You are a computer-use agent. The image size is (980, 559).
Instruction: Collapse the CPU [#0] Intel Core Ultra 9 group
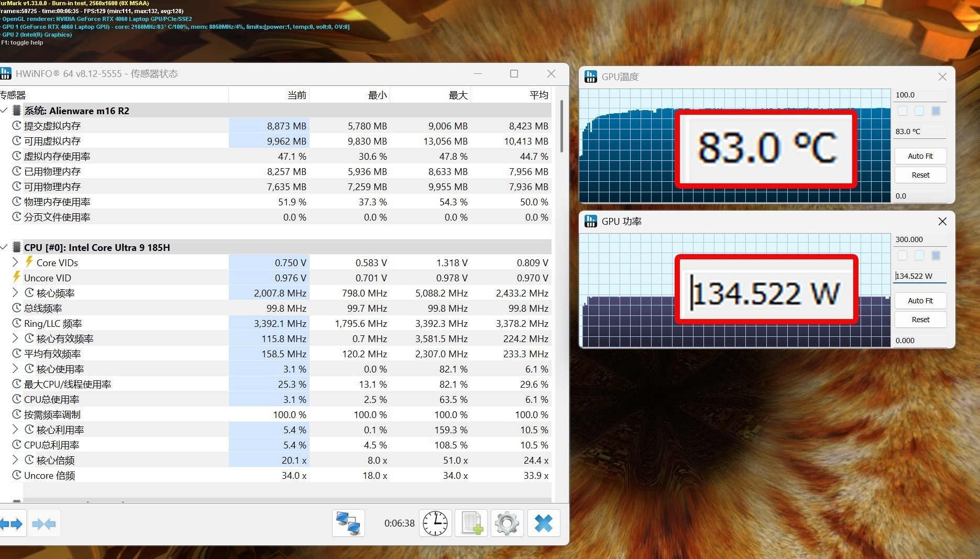4,247
